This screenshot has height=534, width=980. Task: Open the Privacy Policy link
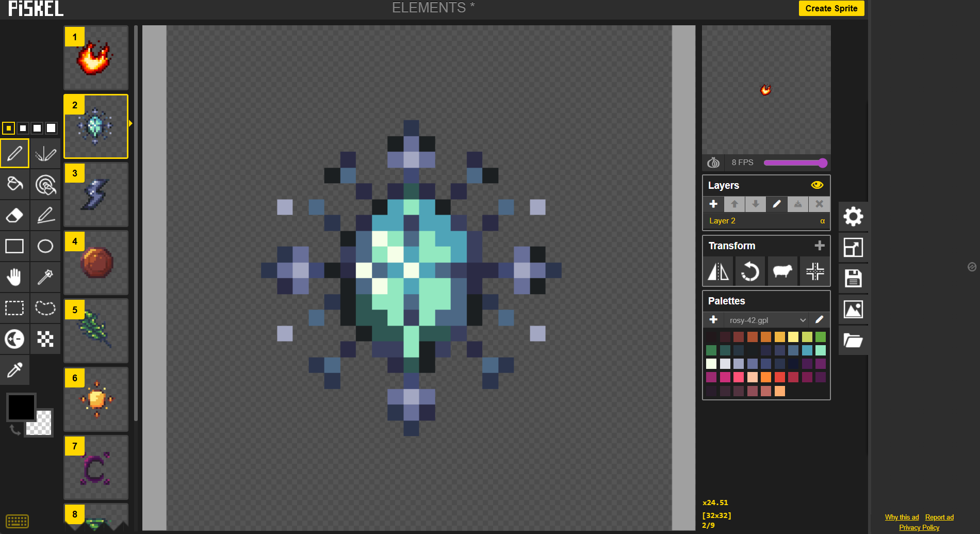coord(919,527)
